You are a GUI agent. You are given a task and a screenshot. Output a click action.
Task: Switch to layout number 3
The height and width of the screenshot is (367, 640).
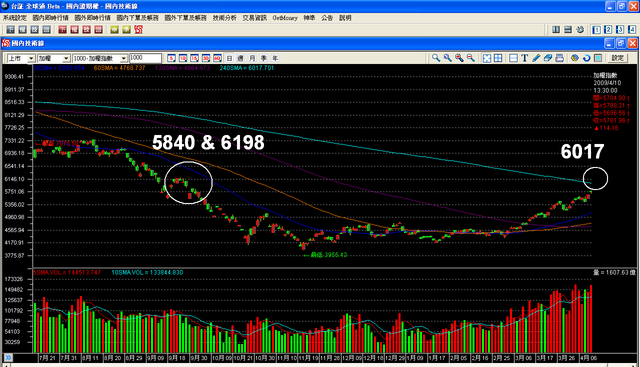click(x=620, y=29)
